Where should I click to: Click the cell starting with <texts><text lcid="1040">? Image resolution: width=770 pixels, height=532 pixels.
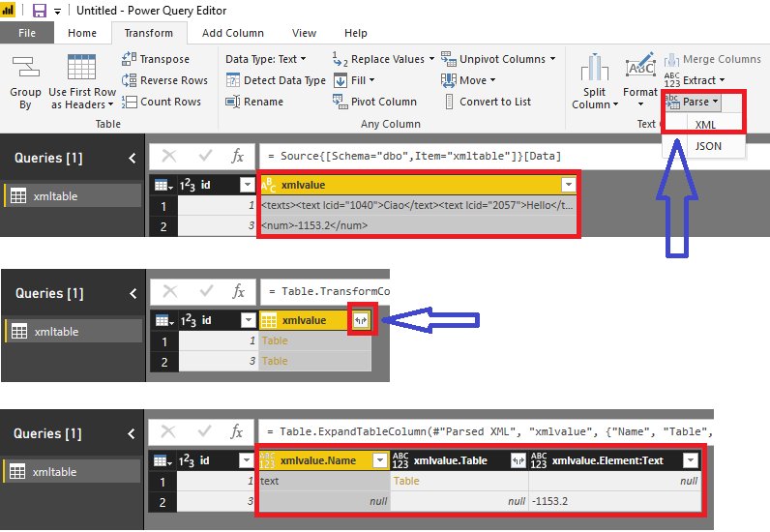point(418,205)
